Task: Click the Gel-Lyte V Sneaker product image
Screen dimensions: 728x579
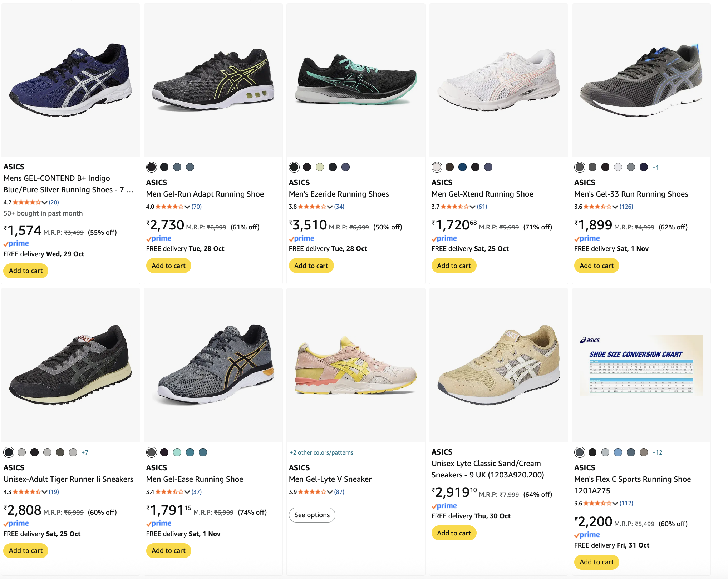Action: [356, 365]
